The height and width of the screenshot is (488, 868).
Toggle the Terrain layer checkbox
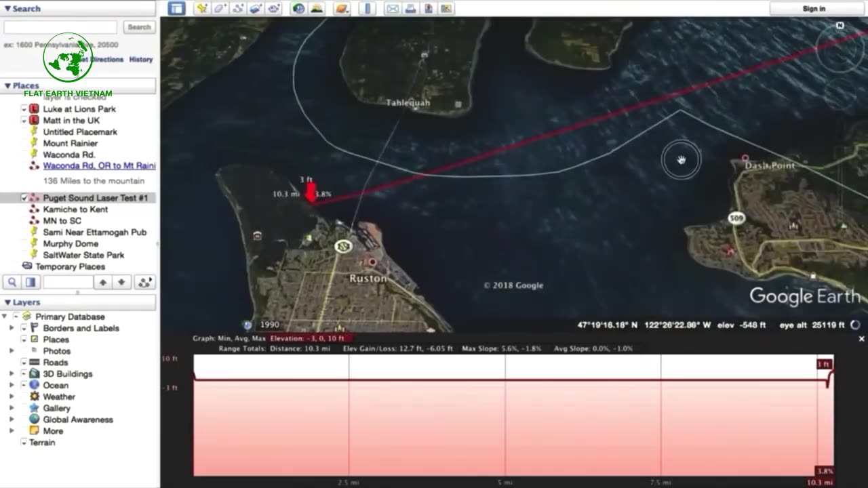coord(24,443)
